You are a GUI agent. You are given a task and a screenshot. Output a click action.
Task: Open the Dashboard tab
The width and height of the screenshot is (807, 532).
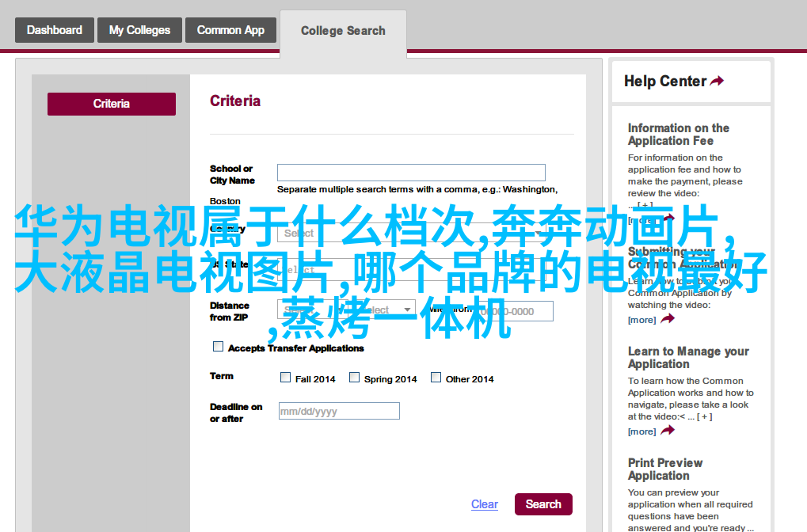(x=55, y=30)
